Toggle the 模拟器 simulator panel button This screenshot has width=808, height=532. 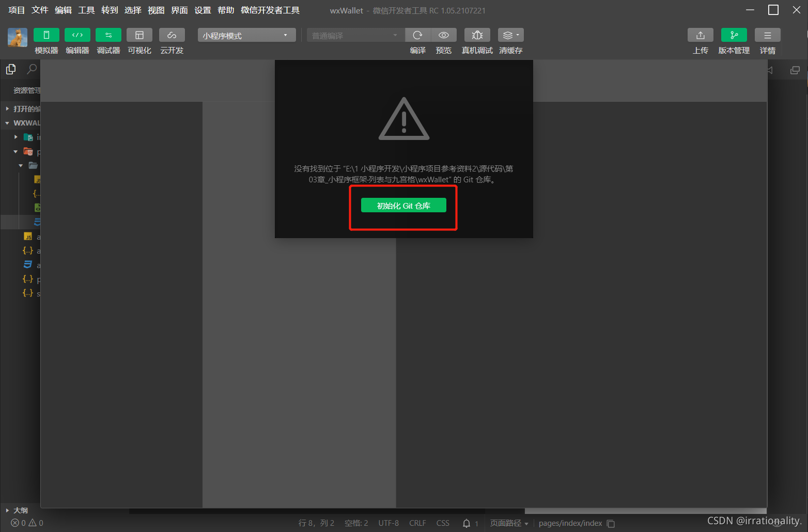click(x=46, y=35)
